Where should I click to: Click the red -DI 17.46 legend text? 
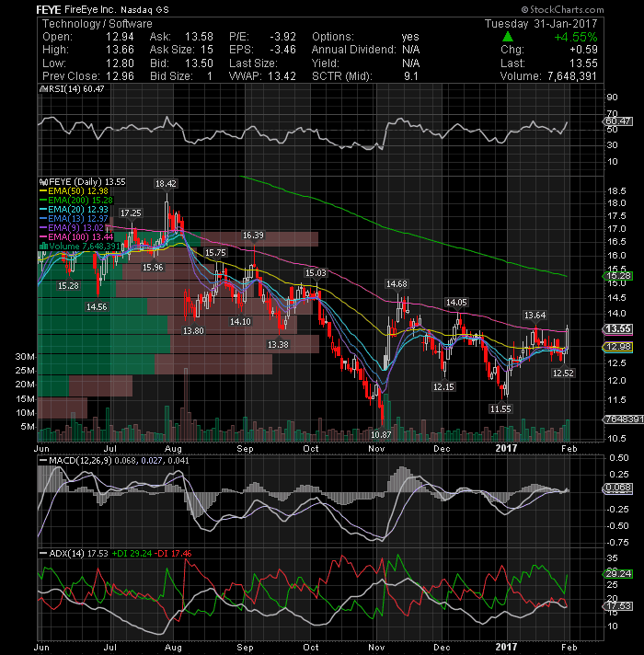point(173,554)
